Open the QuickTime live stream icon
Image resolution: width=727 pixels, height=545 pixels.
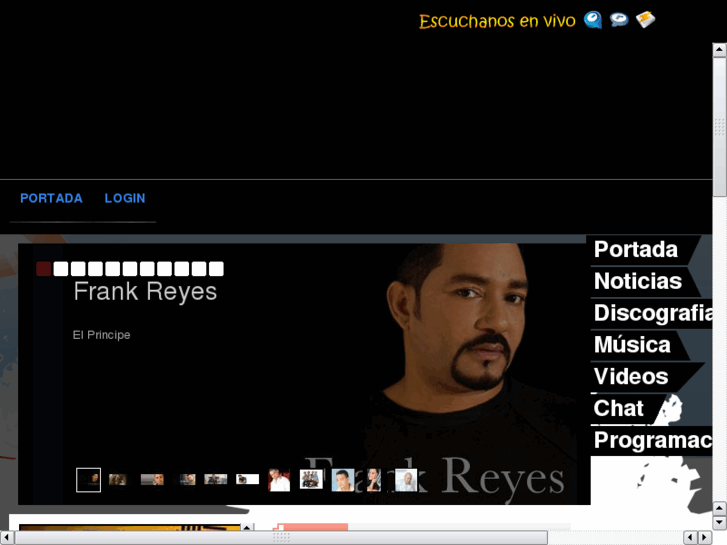(593, 19)
